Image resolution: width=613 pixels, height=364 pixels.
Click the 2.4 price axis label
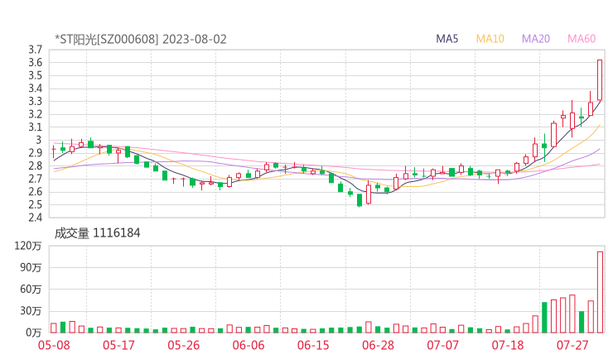pos(34,218)
